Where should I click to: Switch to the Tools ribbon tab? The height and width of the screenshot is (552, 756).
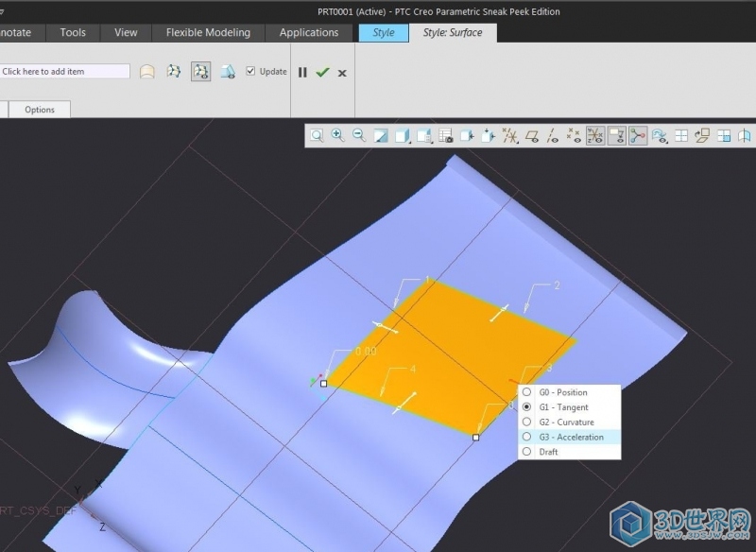point(73,32)
